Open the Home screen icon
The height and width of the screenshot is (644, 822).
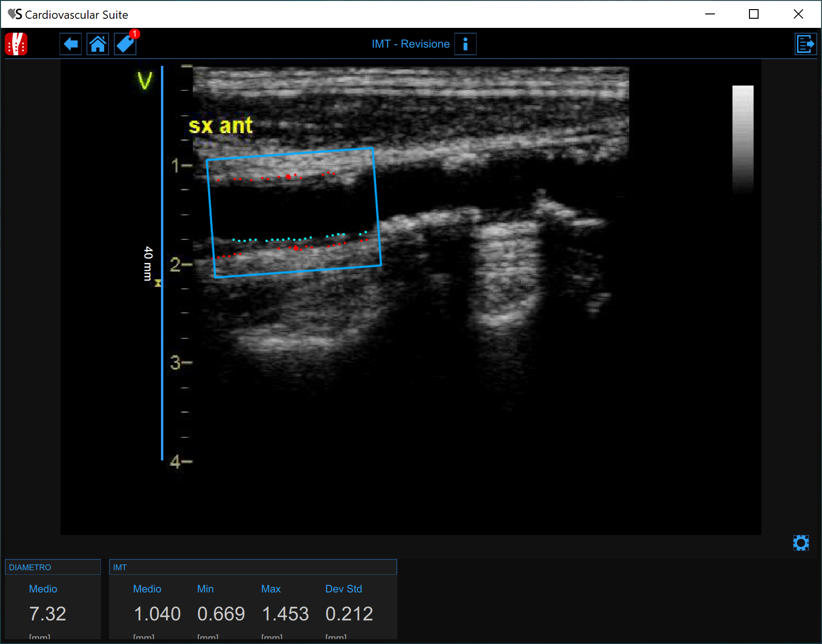pyautogui.click(x=98, y=44)
